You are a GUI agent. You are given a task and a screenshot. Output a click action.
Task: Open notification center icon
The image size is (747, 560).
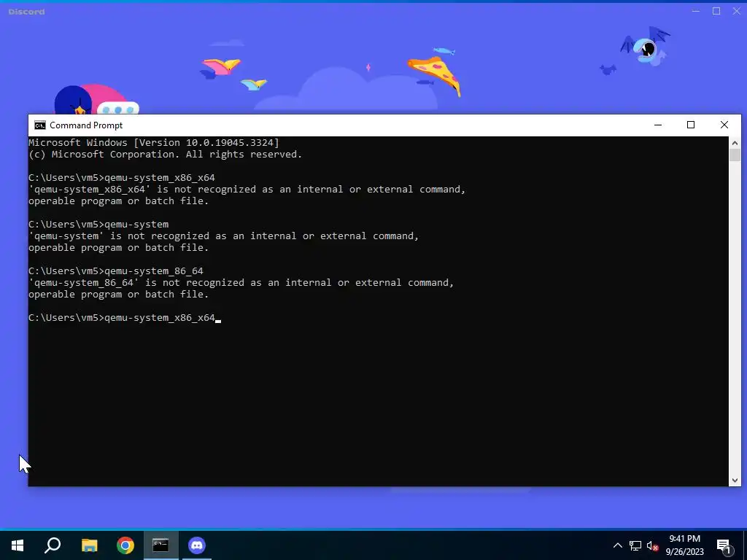pyautogui.click(x=724, y=545)
